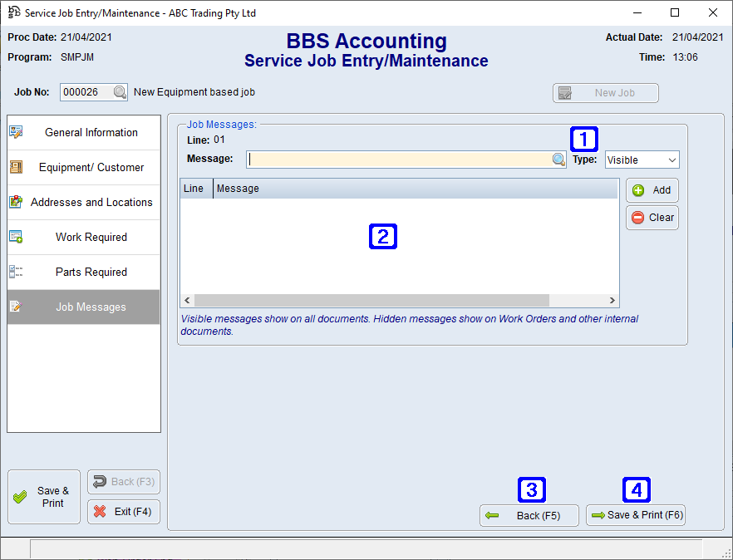
Task: Click the Equipment/Customer sidebar icon
Action: (x=16, y=166)
